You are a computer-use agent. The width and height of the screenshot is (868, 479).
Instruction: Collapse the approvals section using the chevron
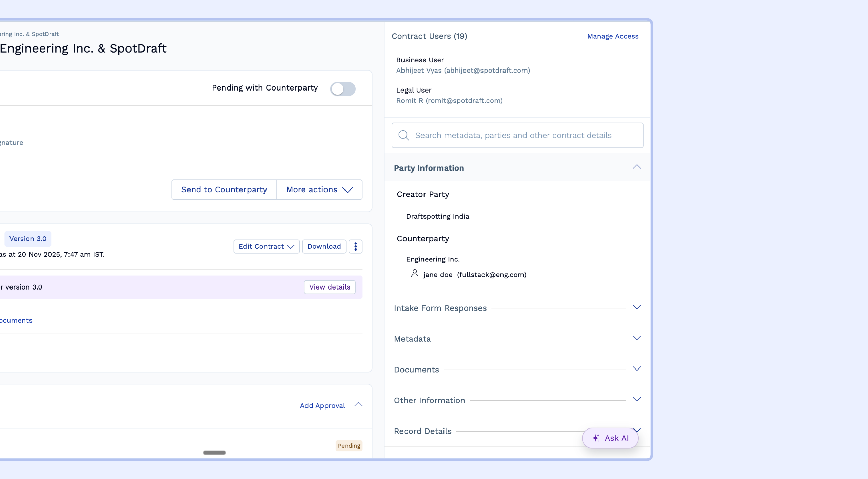coord(358,405)
